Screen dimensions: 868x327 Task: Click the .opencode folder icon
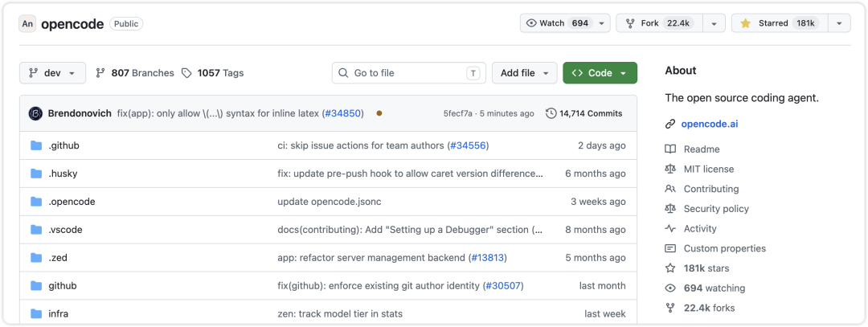click(x=36, y=202)
